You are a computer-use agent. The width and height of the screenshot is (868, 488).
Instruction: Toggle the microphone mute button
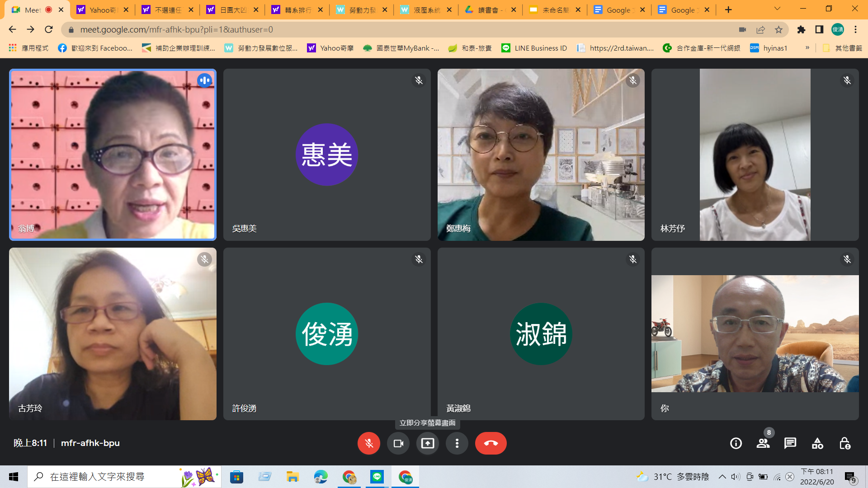tap(368, 443)
